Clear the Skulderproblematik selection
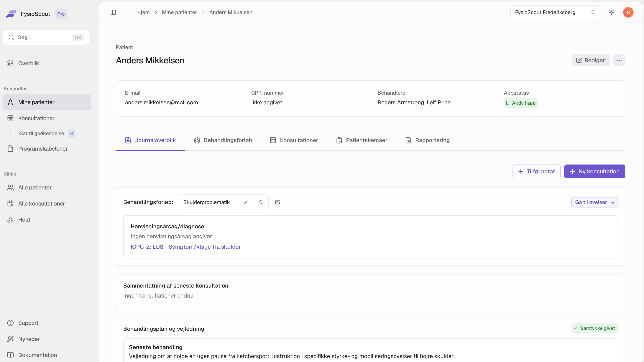The height and width of the screenshot is (362, 644). point(246,202)
